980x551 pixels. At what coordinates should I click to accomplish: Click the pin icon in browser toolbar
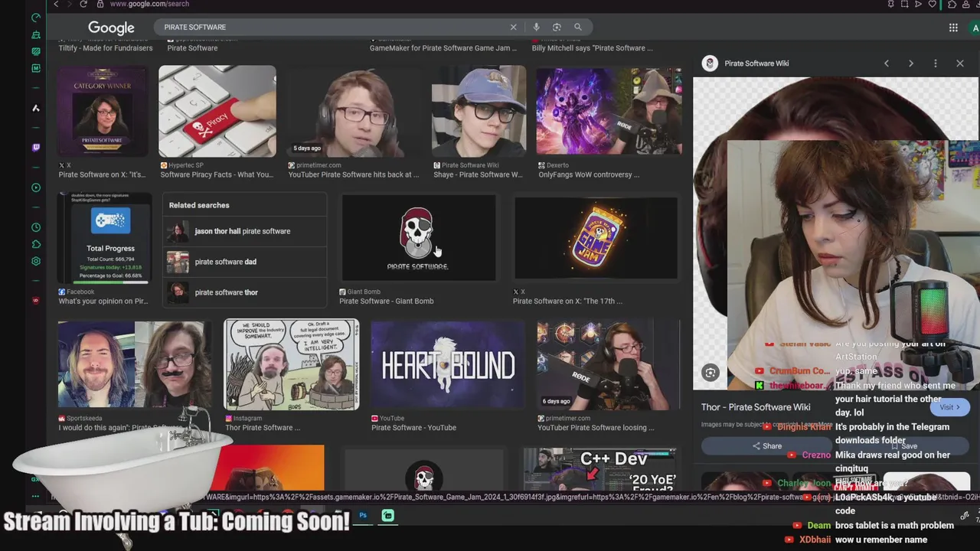coord(890,4)
